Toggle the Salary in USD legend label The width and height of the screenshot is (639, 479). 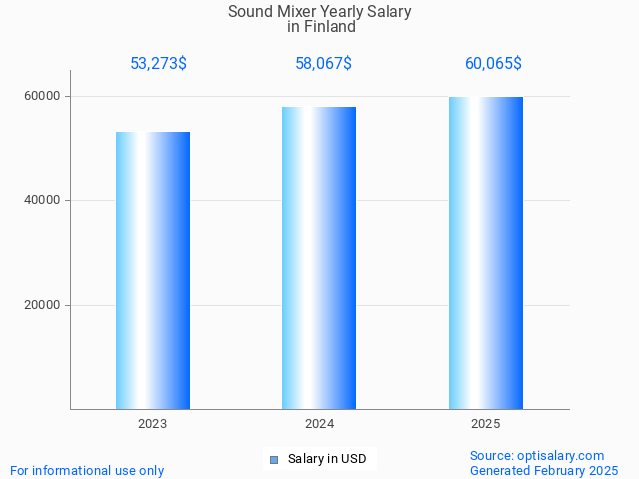327,460
